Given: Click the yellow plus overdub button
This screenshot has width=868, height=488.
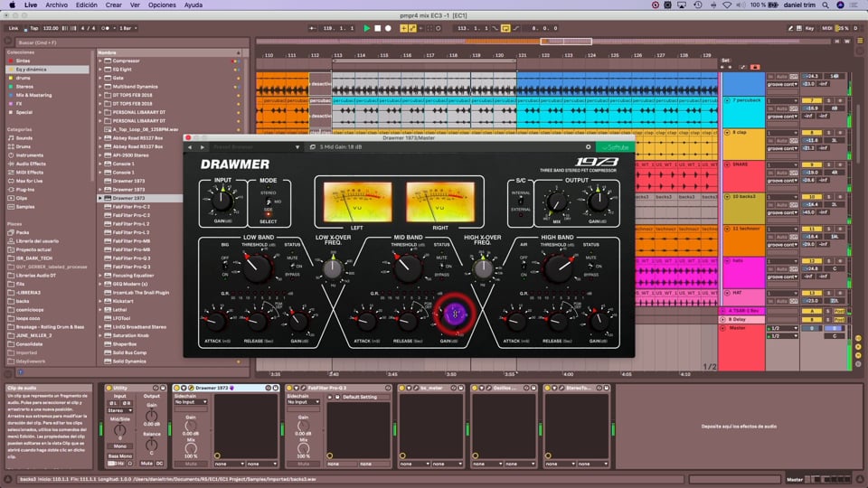Looking at the screenshot, I should [x=403, y=28].
